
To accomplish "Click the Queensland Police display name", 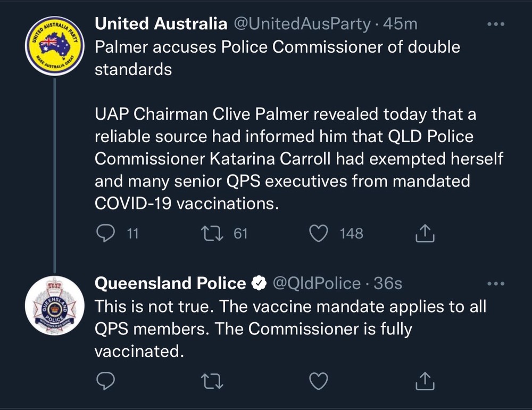I will [x=170, y=284].
